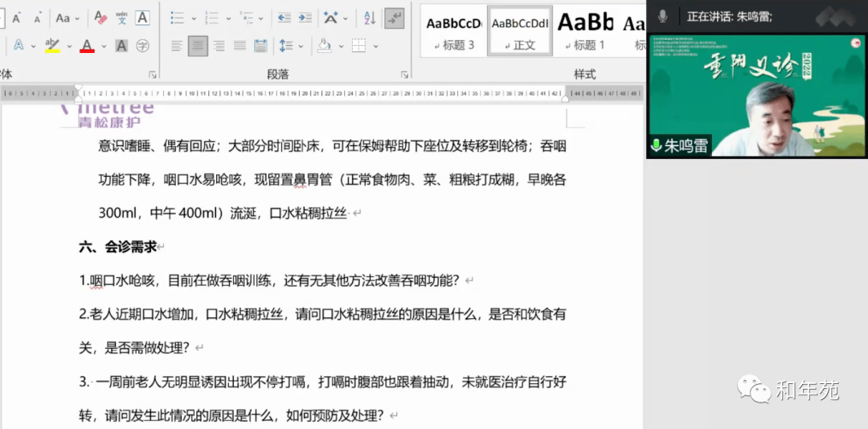Sort the text with A-Z icon
Image resolution: width=868 pixels, height=429 pixels.
point(369,18)
